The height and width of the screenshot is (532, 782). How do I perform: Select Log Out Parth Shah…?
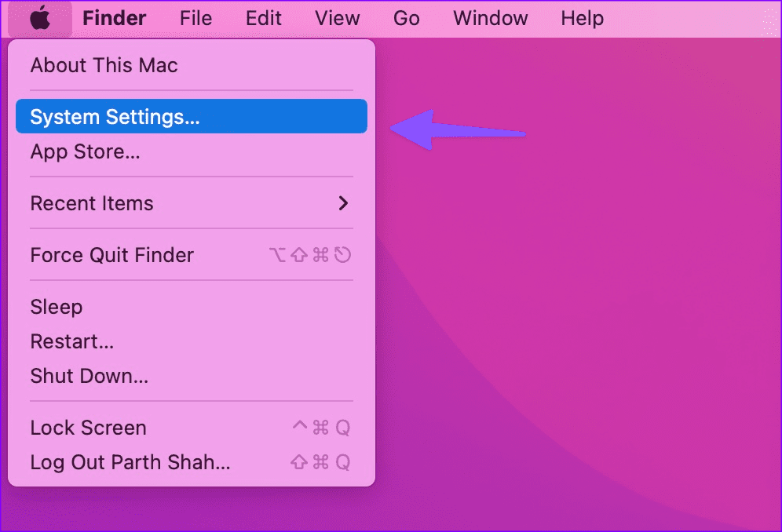[x=192, y=462]
